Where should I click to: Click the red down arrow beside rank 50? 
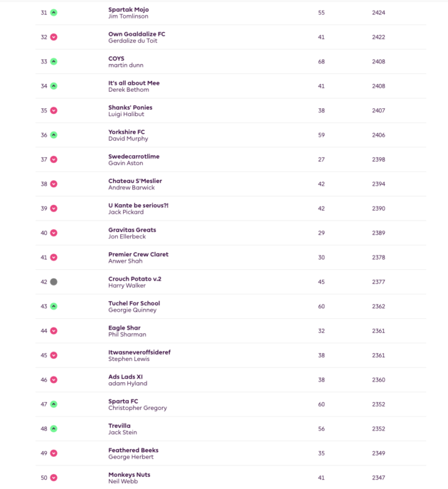coord(53,478)
